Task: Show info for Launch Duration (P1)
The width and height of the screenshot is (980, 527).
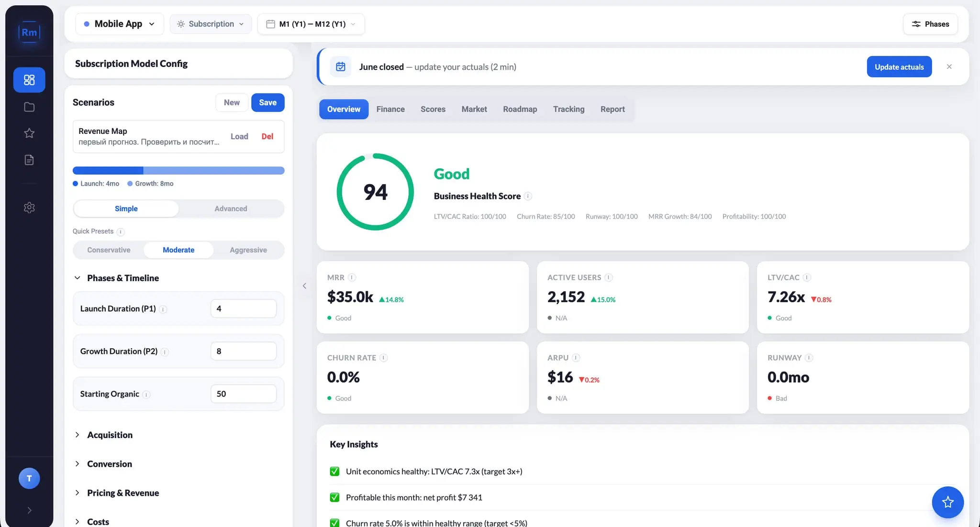Action: point(163,309)
